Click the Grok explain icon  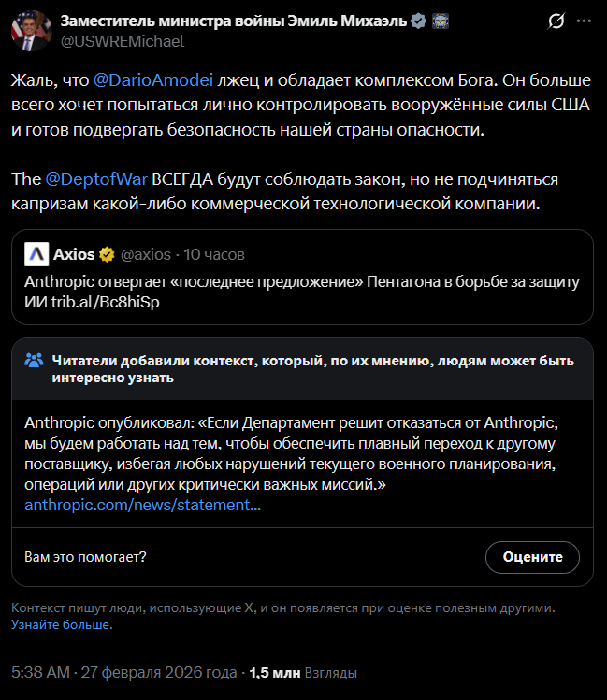click(556, 21)
